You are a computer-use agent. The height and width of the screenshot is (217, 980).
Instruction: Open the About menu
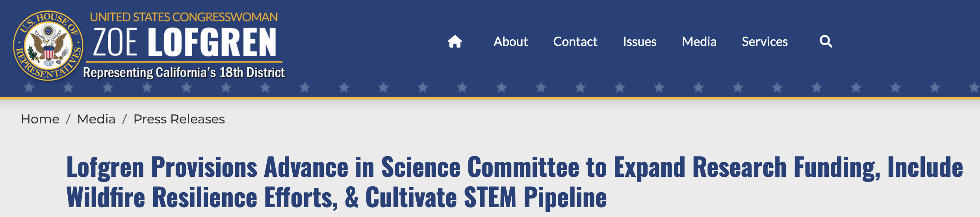coord(510,42)
